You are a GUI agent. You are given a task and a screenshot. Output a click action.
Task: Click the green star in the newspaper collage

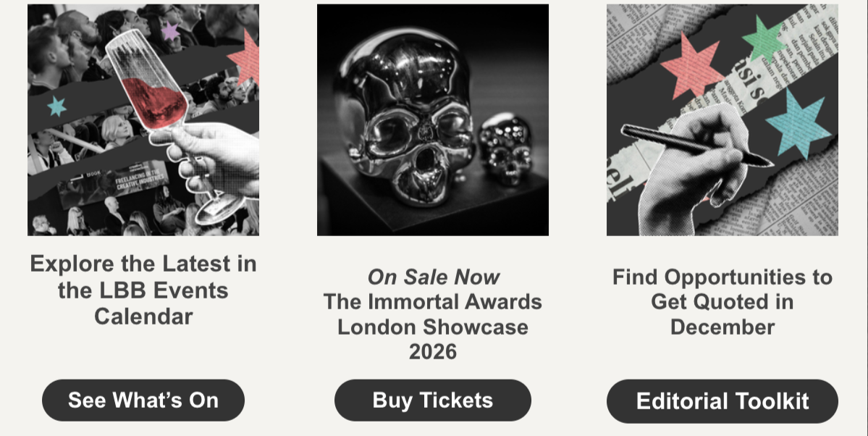click(x=764, y=39)
